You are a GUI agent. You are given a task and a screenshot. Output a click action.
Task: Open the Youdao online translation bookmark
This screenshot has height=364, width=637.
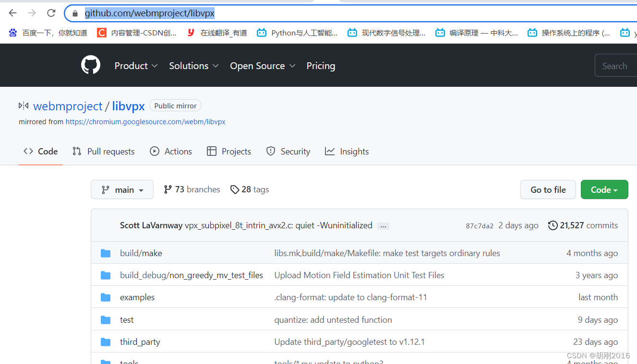pyautogui.click(x=217, y=33)
